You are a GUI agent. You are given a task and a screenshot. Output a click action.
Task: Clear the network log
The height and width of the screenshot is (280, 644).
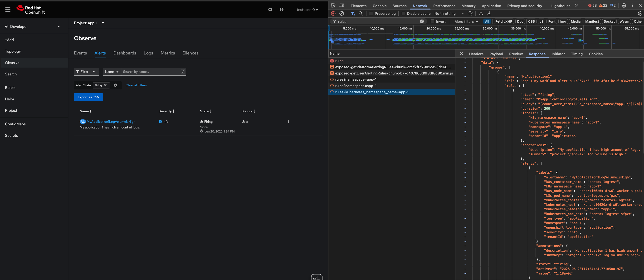342,14
